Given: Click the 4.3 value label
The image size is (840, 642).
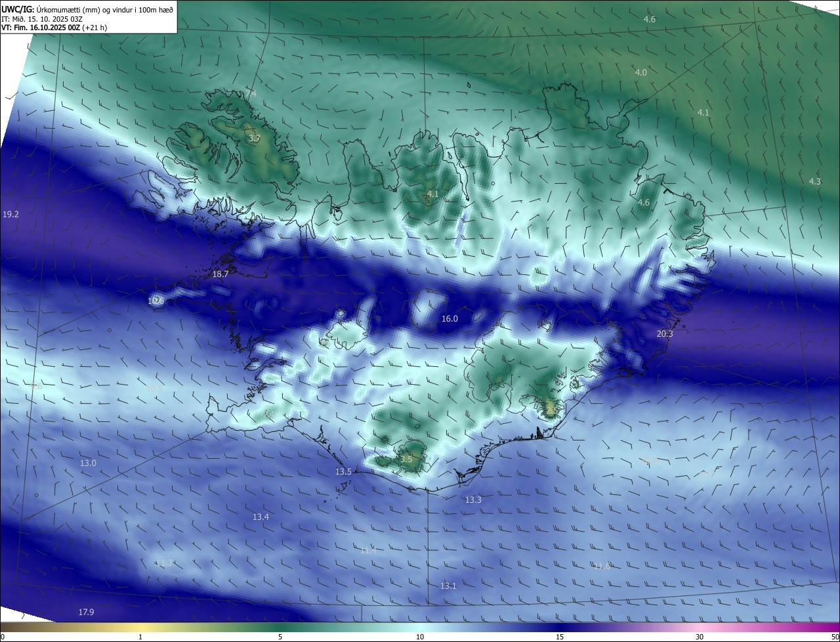Looking at the screenshot, I should 814,181.
